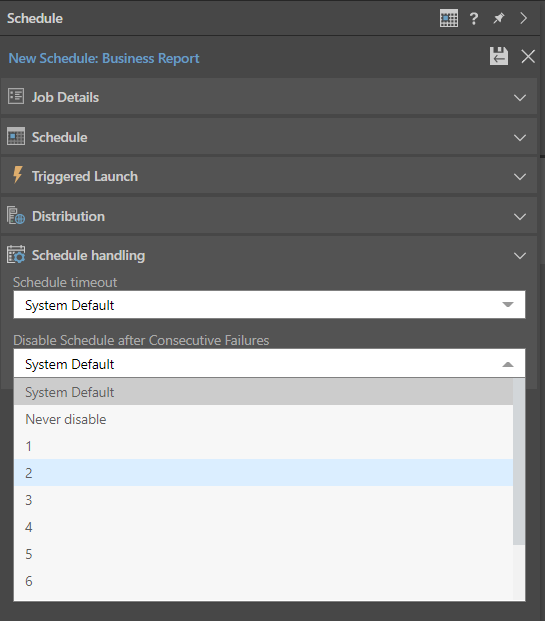Expand the Job Details section
Screen dimensions: 545x621
[520, 97]
